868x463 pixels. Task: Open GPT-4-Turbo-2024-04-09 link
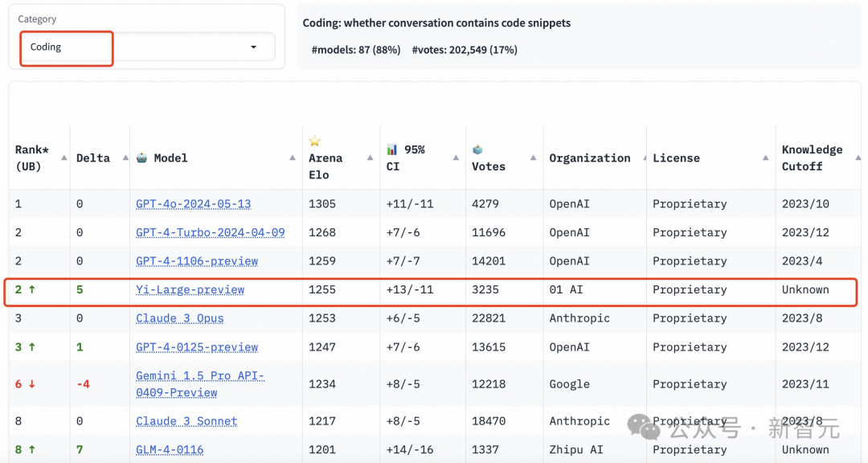211,232
